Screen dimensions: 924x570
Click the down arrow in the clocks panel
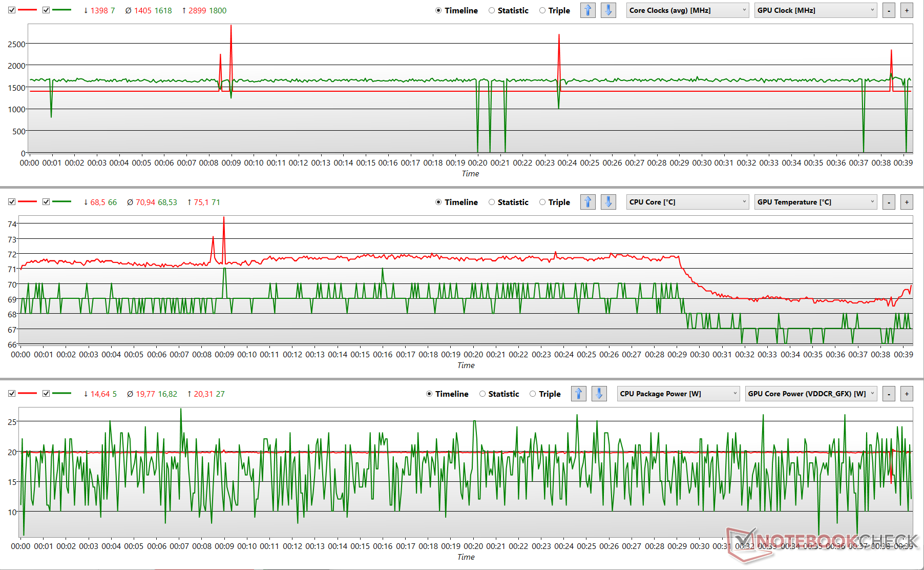(x=608, y=10)
